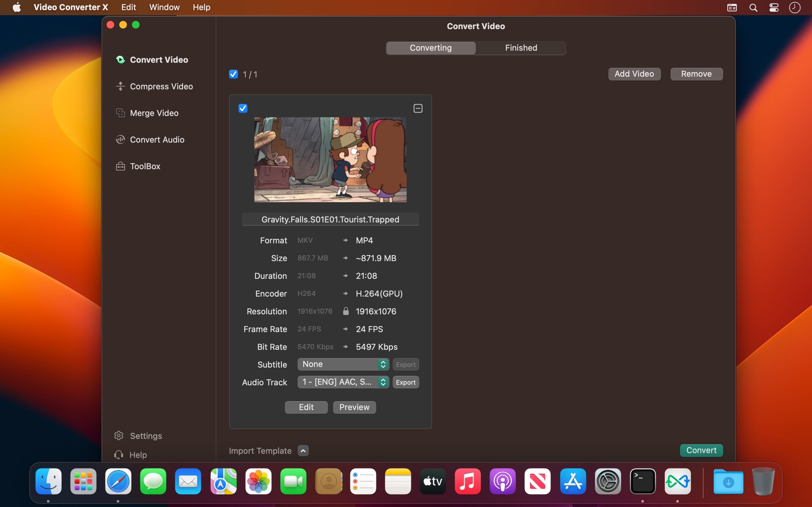Image resolution: width=812 pixels, height=507 pixels.
Task: Expand the Import Template section
Action: [303, 451]
